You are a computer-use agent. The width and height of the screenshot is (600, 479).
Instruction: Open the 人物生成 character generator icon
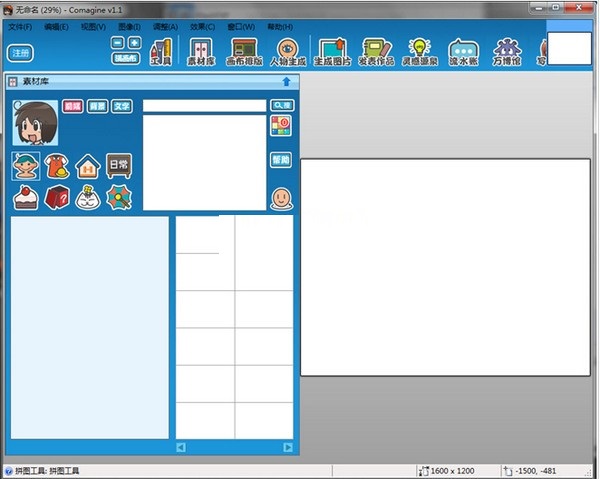pos(288,50)
